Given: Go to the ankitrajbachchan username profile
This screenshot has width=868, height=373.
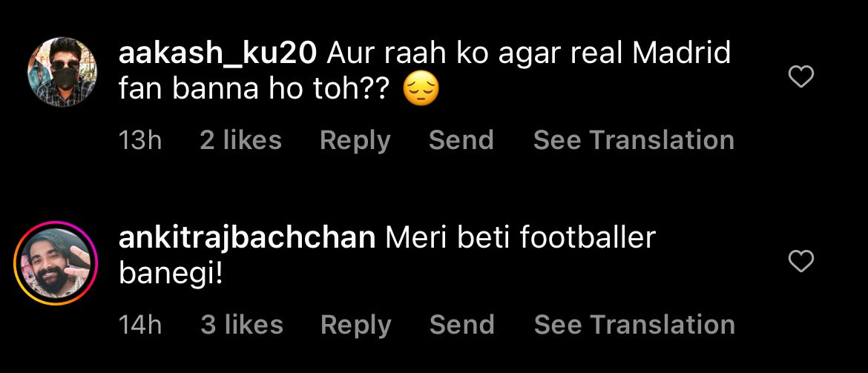Looking at the screenshot, I should (246, 238).
